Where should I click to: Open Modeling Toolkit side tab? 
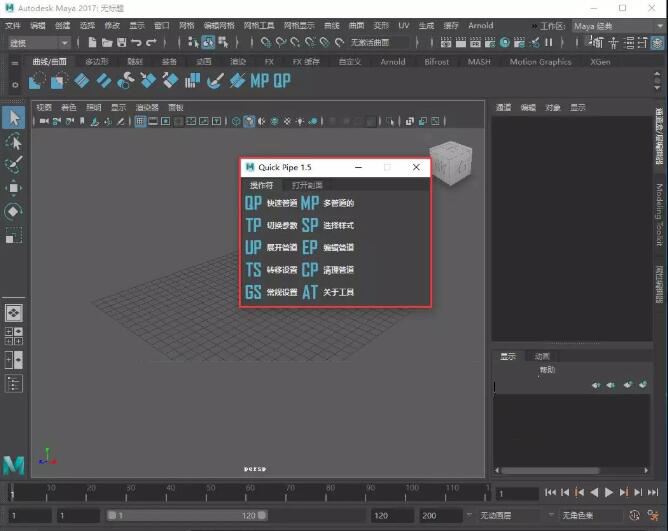pos(659,215)
